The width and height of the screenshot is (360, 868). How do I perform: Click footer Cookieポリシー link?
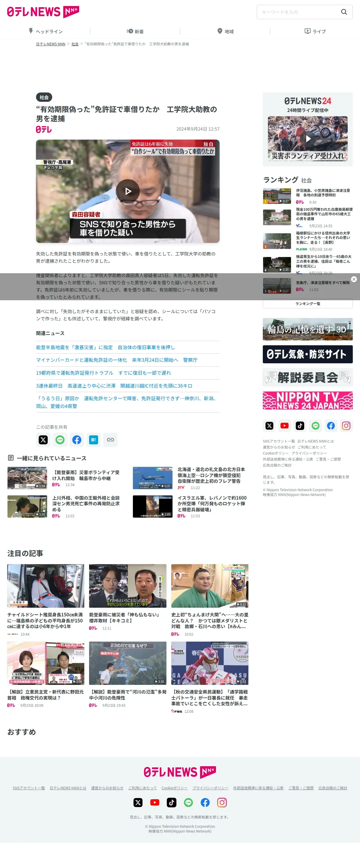[174, 788]
